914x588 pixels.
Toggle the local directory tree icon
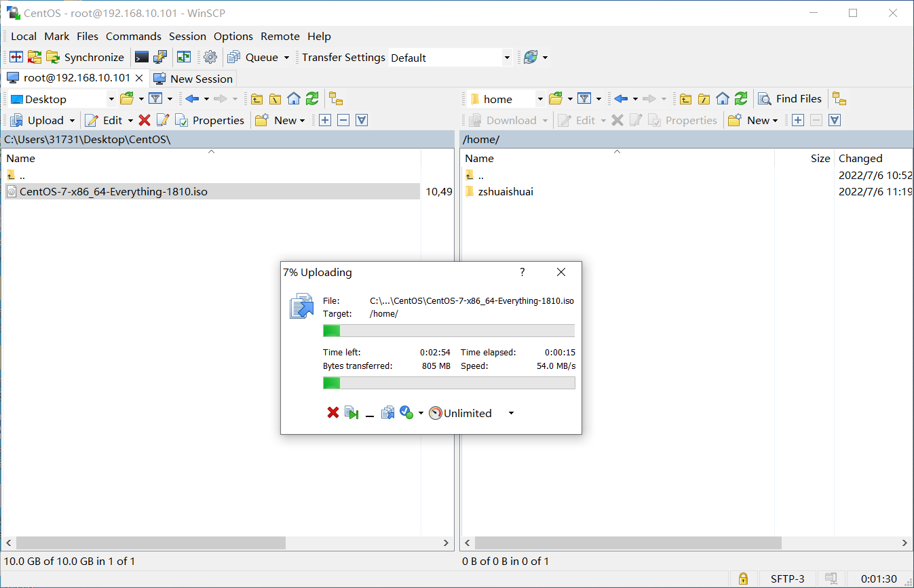336,99
